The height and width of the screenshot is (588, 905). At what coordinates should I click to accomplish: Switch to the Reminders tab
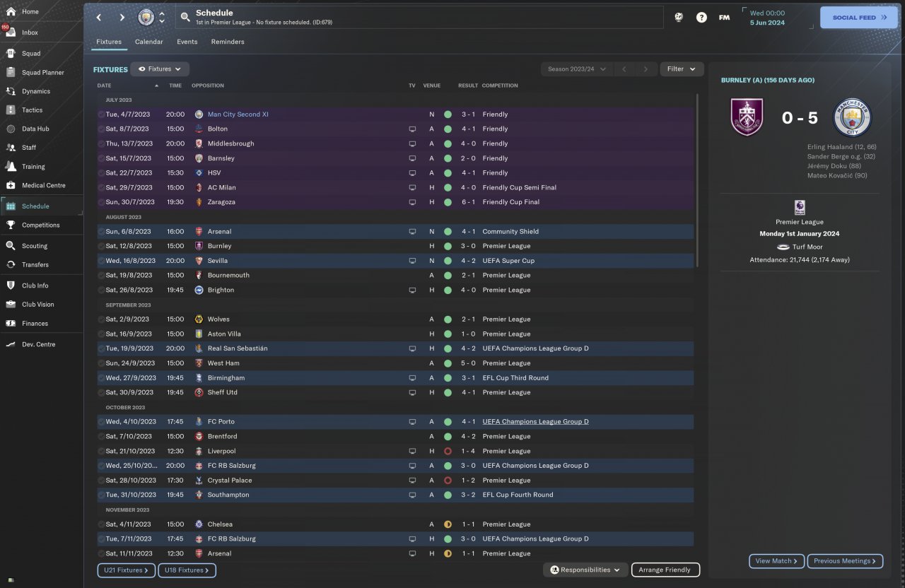[228, 42]
